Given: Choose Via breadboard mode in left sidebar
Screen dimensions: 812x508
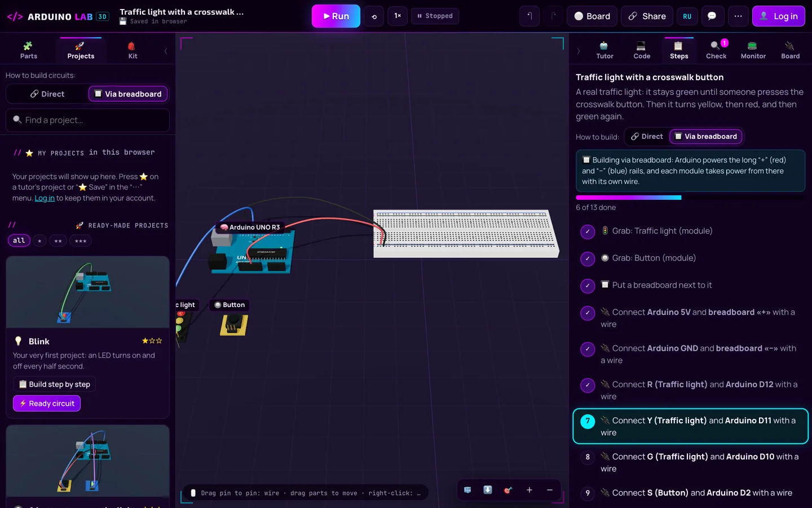Looking at the screenshot, I should [x=128, y=94].
